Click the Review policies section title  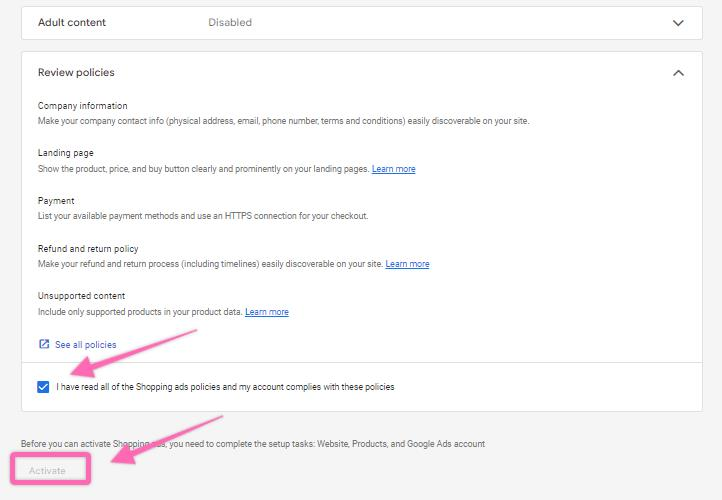[76, 73]
